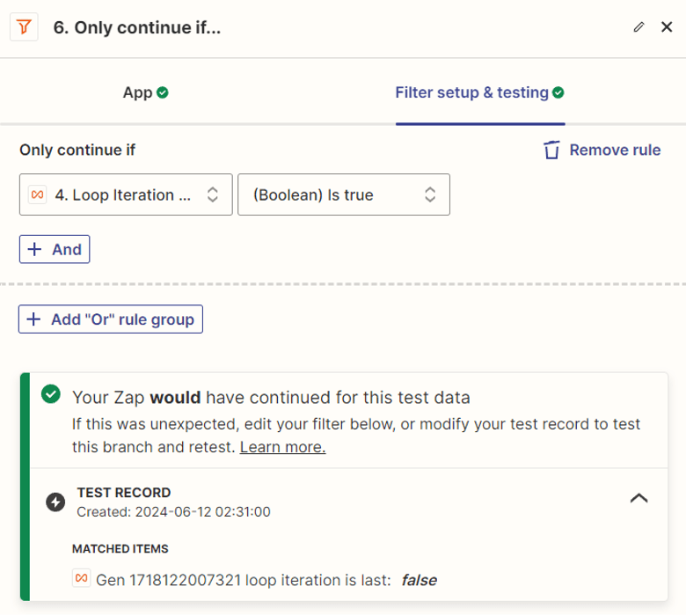Click the green checkmark beside Filter setup
The height and width of the screenshot is (616, 686).
click(558, 92)
